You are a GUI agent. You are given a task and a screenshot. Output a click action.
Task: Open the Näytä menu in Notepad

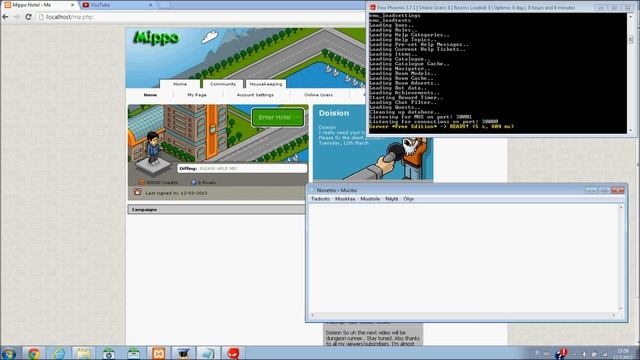(x=391, y=199)
